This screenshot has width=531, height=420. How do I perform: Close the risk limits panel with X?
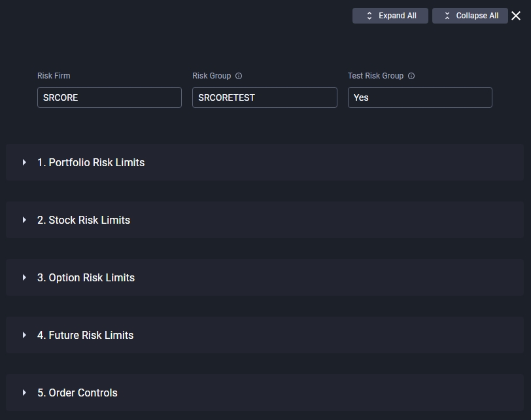pos(516,16)
